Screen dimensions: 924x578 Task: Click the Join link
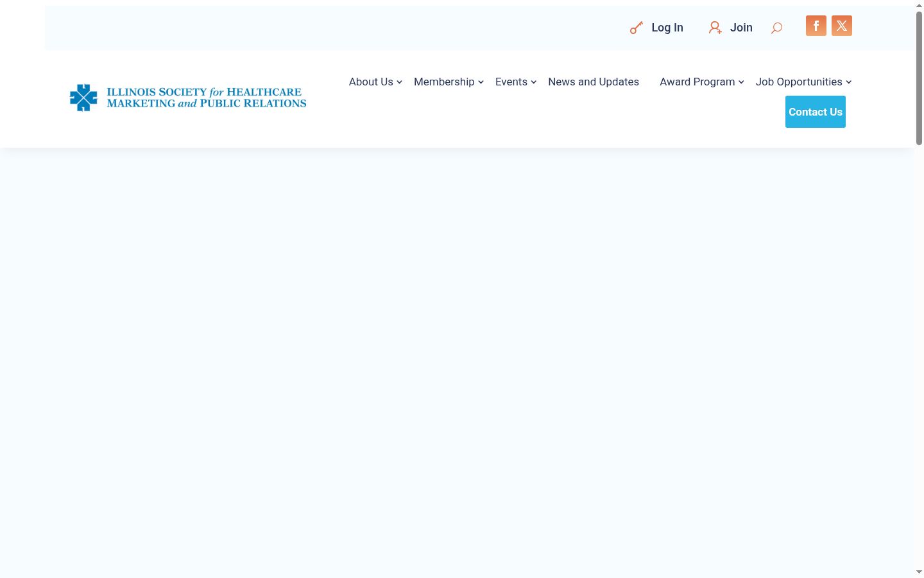(741, 28)
